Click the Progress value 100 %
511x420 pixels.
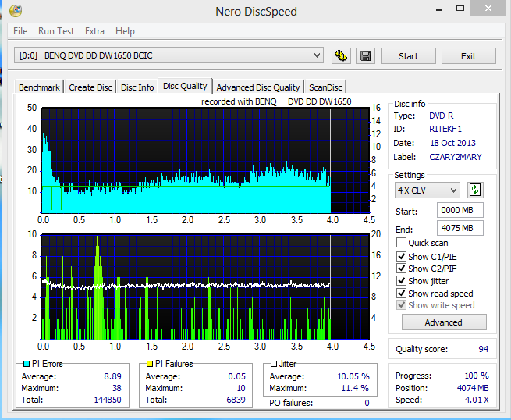477,376
